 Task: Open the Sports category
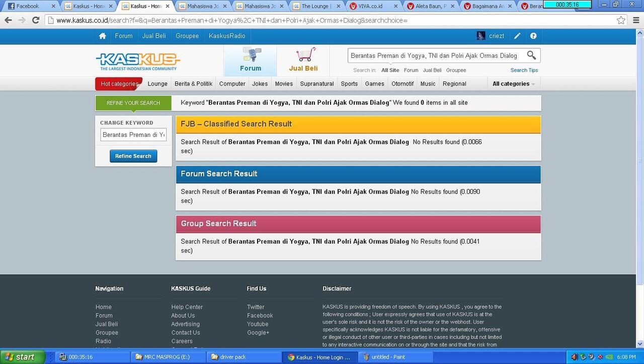pos(349,84)
